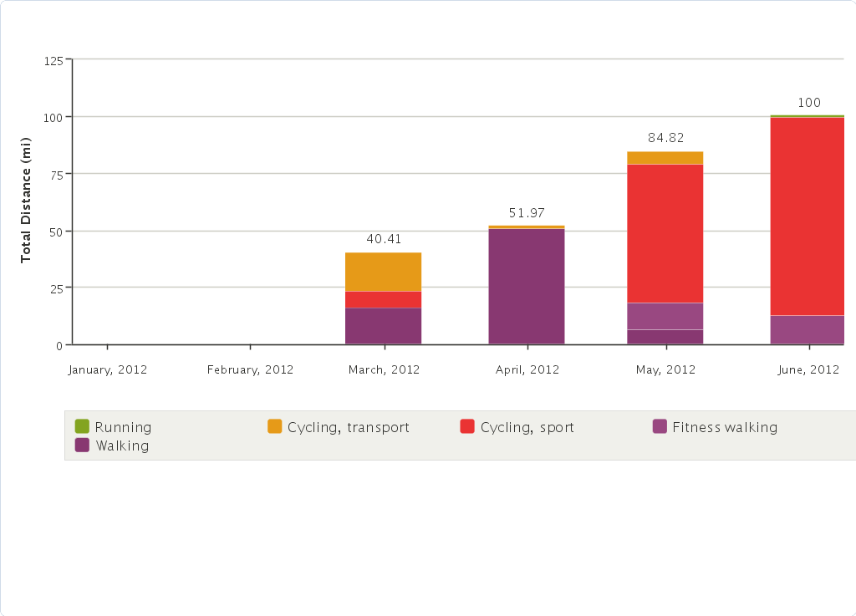Click the red Cycling, sport legend swatch

467,426
